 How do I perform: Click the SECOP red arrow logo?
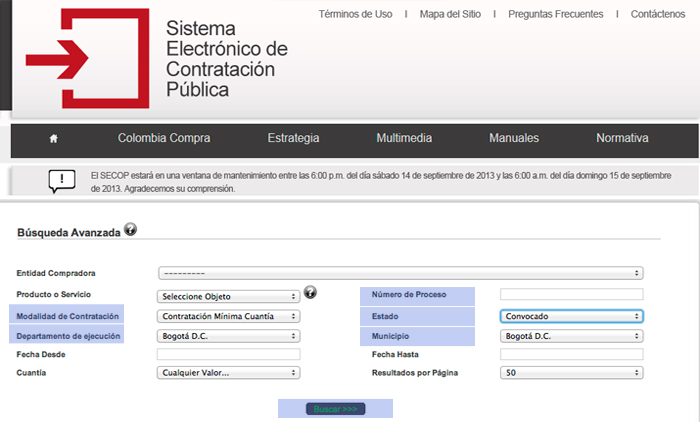(x=85, y=58)
